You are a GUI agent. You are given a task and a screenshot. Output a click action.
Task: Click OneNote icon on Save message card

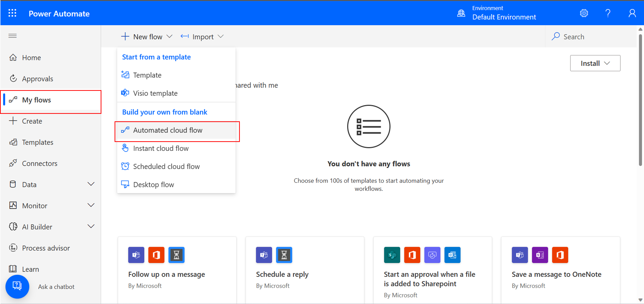540,255
